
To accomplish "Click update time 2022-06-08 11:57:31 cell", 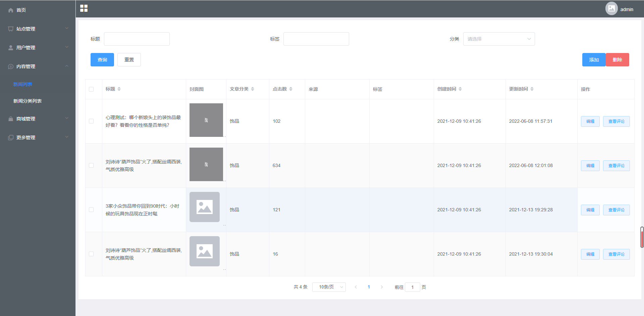I will click(x=531, y=121).
